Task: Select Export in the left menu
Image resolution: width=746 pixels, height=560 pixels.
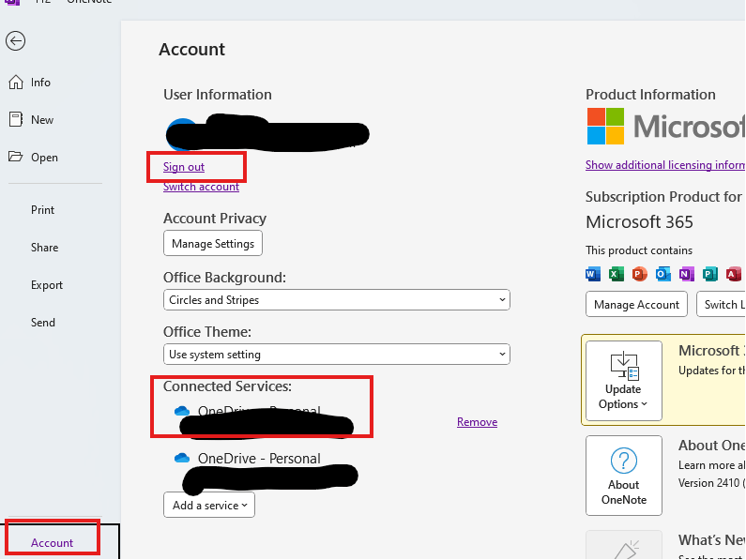Action: [x=47, y=285]
